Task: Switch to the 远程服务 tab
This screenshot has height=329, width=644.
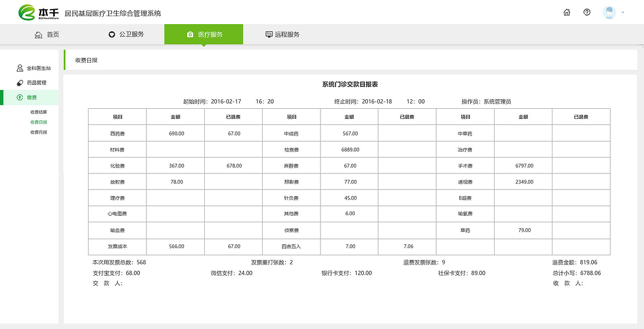Action: pos(287,34)
